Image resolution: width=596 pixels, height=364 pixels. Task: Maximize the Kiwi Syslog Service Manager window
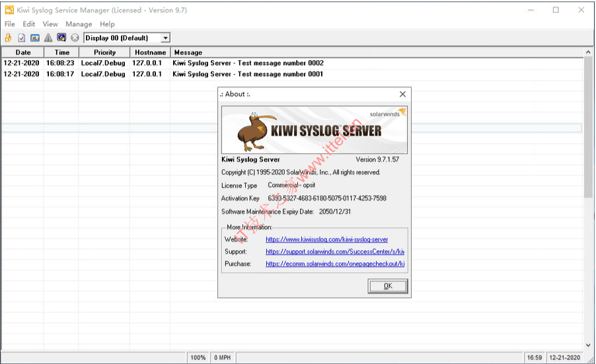click(x=556, y=10)
